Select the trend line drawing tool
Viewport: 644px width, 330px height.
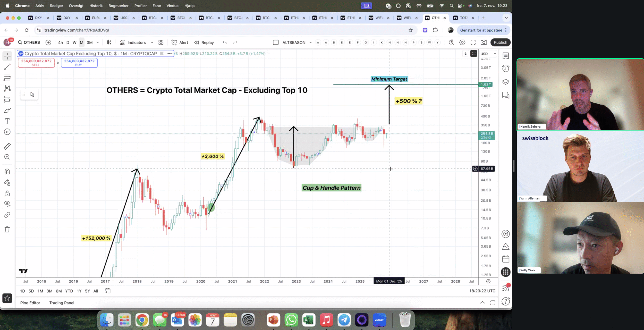(7, 67)
